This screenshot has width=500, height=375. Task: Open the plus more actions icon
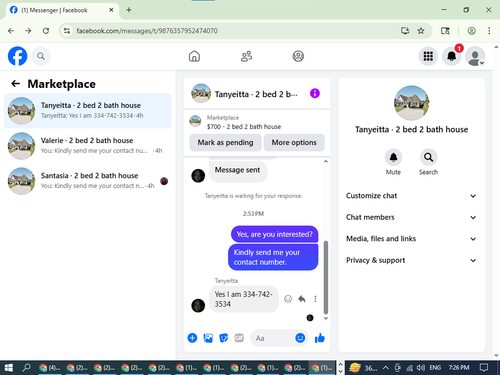pyautogui.click(x=192, y=338)
